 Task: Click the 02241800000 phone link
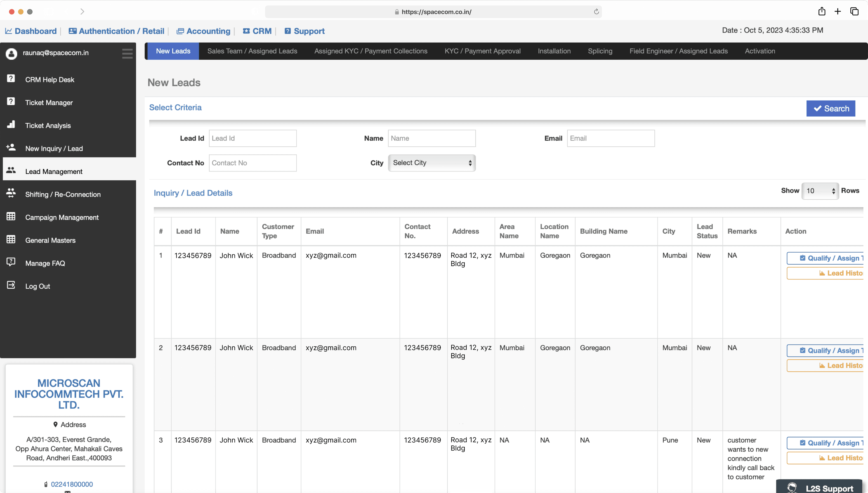72,484
